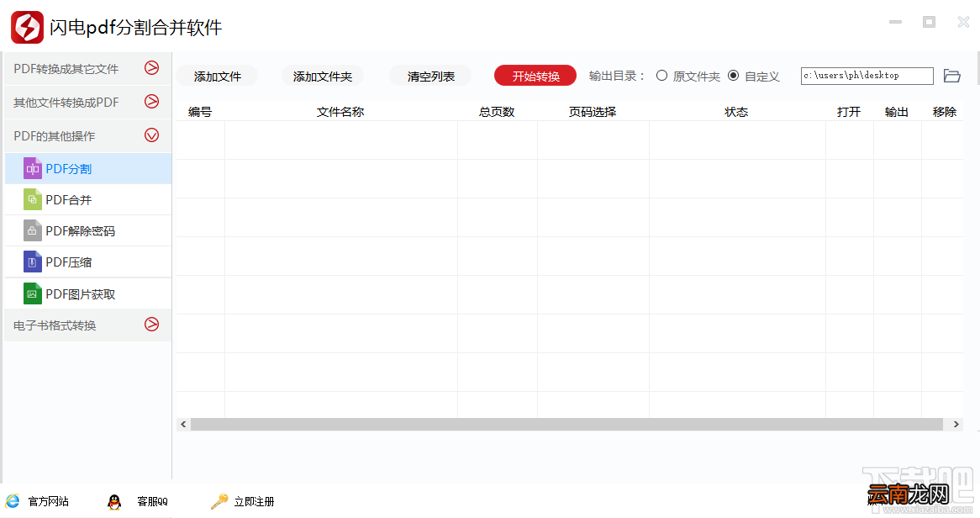This screenshot has width=980, height=518.
Task: Click 其他文件转换成PDF category label
Action: coord(66,103)
